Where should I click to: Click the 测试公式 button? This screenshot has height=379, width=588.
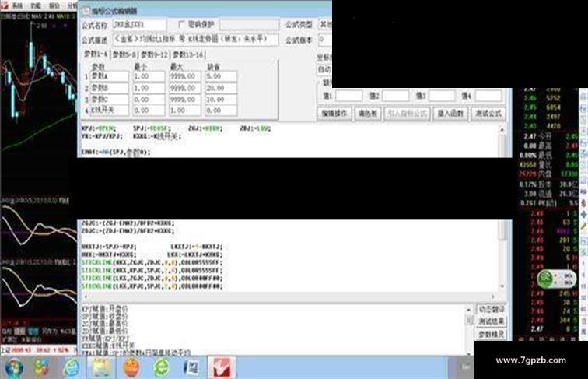pos(488,114)
